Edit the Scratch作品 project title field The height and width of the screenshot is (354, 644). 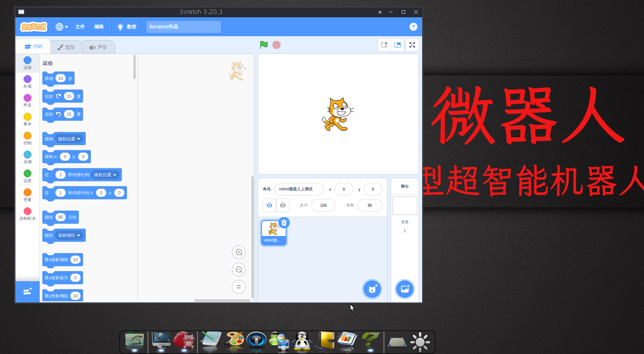tap(183, 27)
